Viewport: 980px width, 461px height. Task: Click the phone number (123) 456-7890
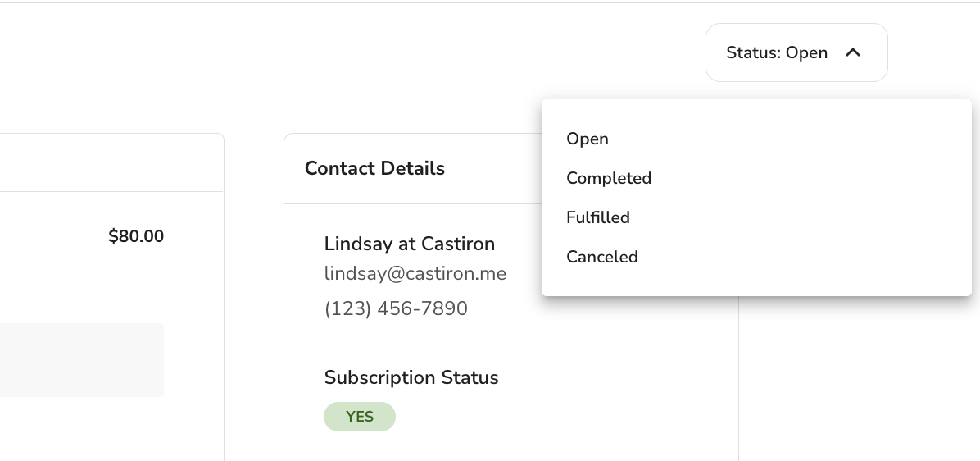tap(396, 308)
